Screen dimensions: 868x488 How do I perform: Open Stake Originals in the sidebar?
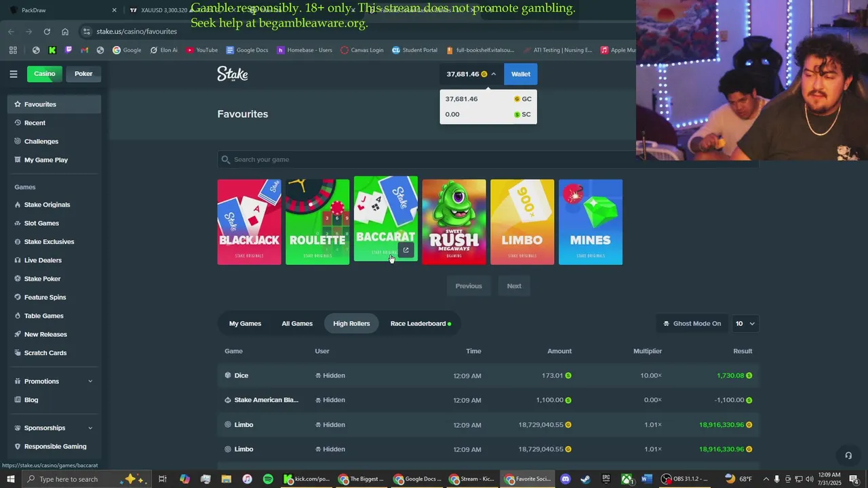pos(54,205)
